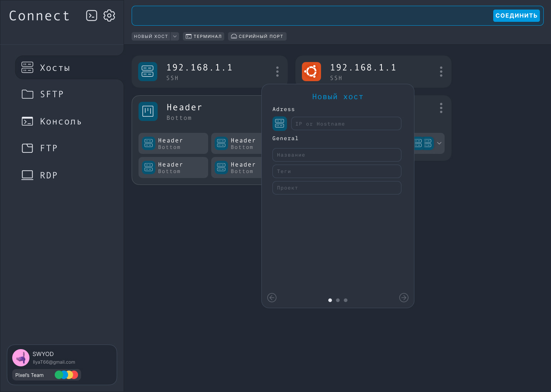Click the Ubuntu logo on the second host card
The image size is (551, 392).
(311, 71)
